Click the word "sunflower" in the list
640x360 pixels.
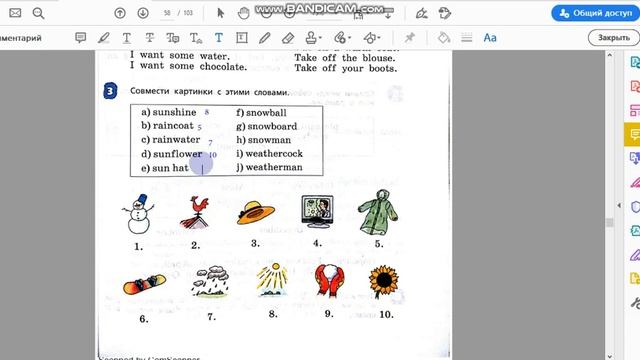[178, 154]
